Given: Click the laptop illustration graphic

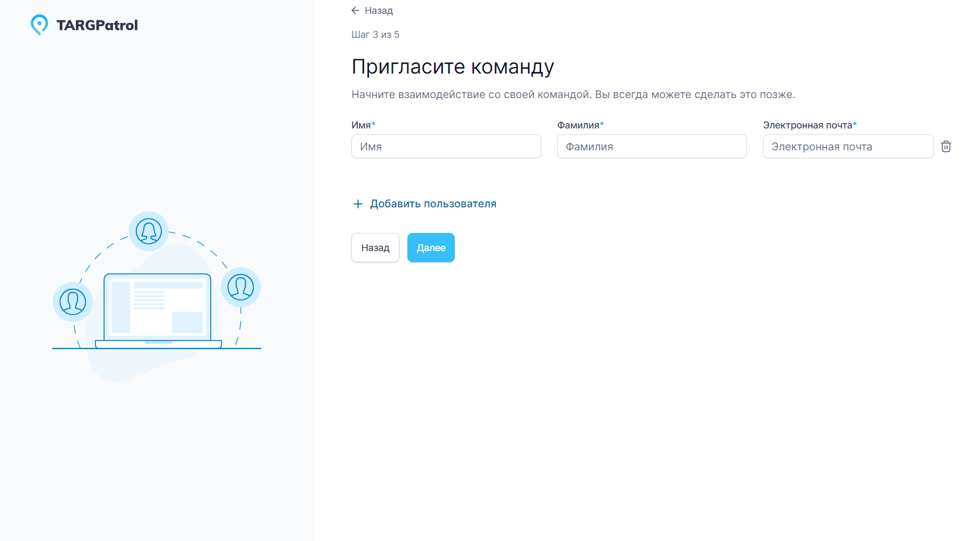Looking at the screenshot, I should 157,309.
